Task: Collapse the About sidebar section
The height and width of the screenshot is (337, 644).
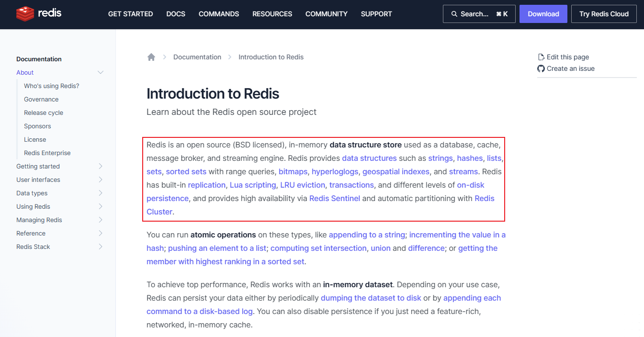Action: click(x=101, y=72)
